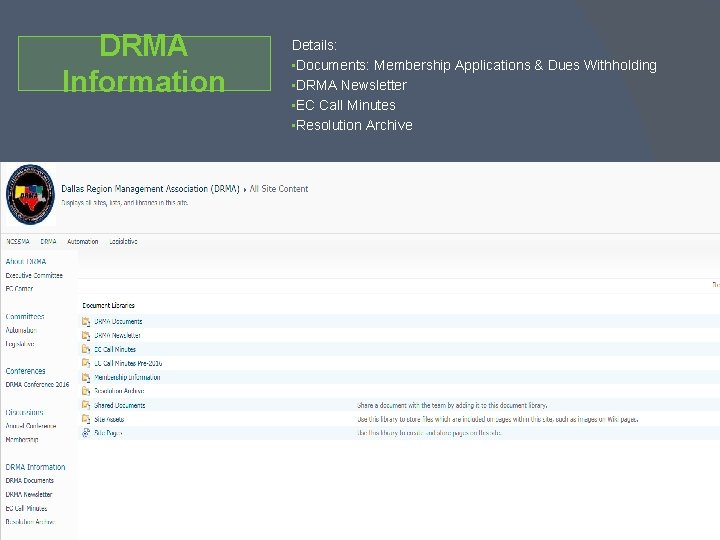The height and width of the screenshot is (540, 720).
Task: Open DRMA Conference 2016 sidebar link
Action: [37, 384]
